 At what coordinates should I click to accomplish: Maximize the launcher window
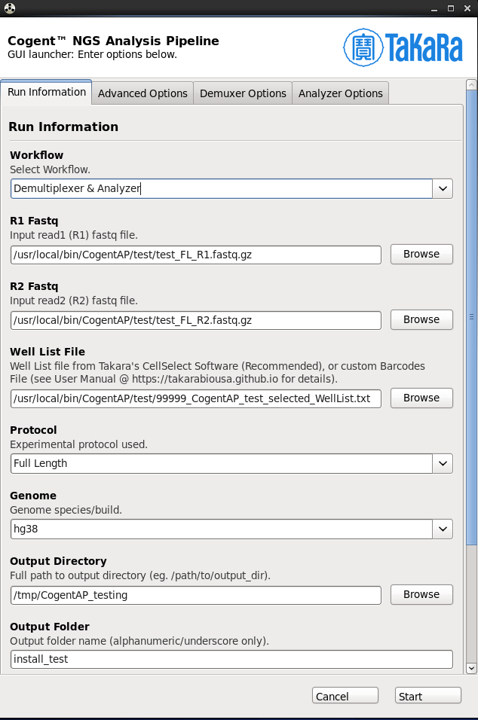tap(451, 8)
